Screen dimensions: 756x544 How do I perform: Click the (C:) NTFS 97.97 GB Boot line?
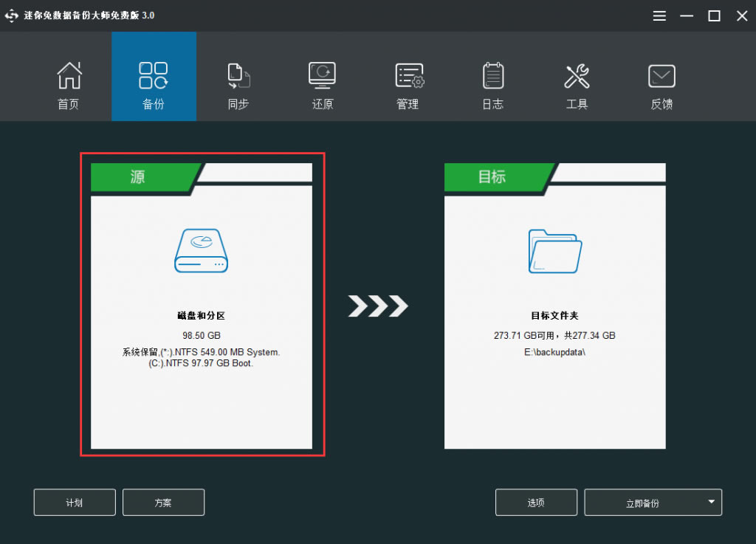[201, 363]
